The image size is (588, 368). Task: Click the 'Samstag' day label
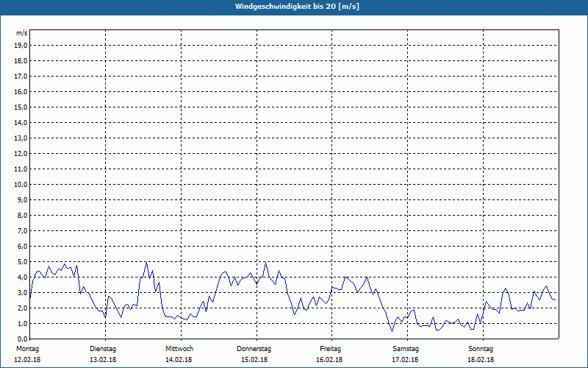pyautogui.click(x=406, y=349)
